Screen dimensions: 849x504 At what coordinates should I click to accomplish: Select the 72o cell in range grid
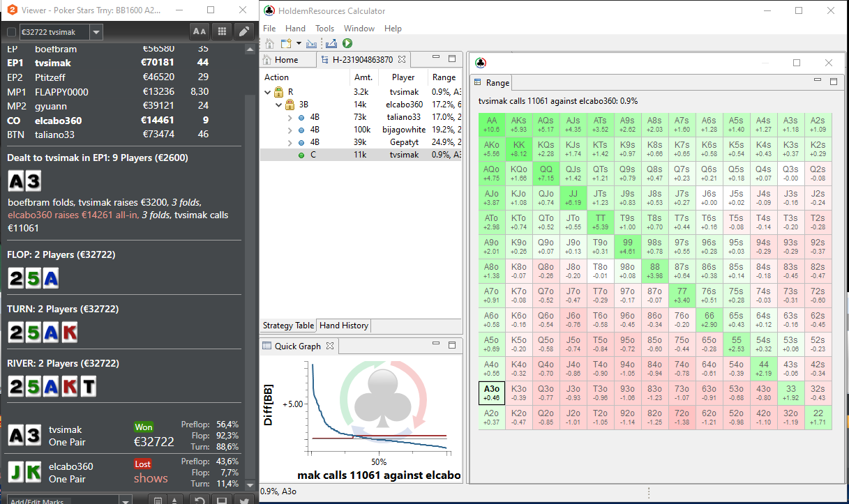point(682,417)
